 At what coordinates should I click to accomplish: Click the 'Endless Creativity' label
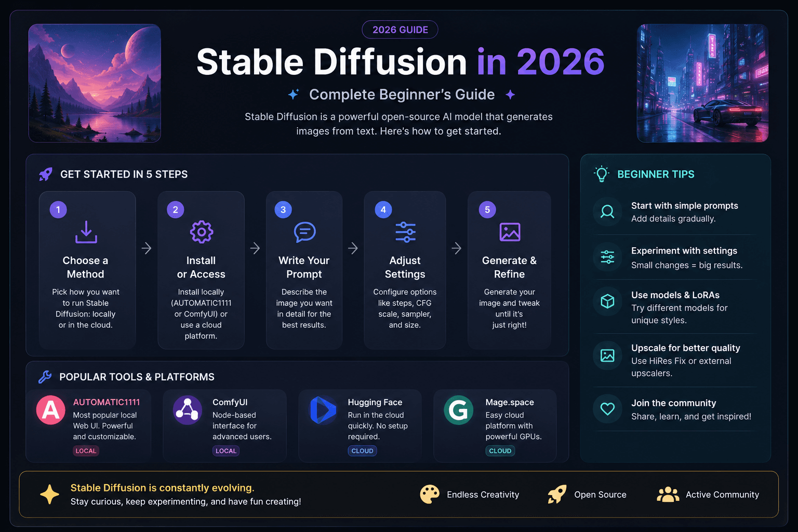click(483, 495)
